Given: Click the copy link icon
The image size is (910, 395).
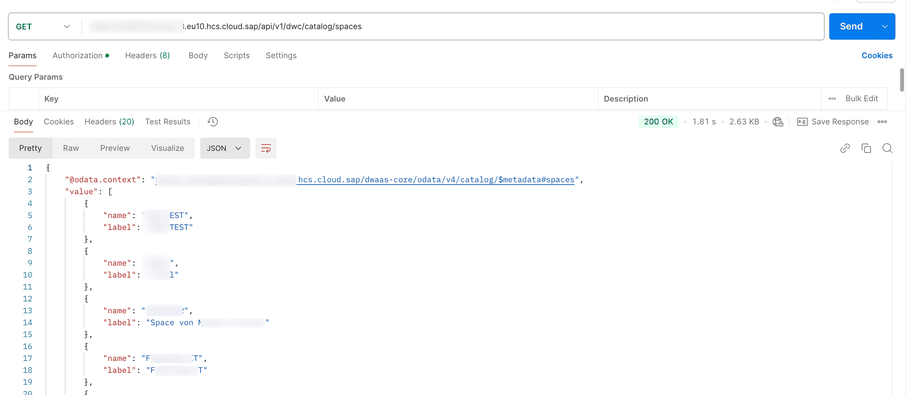Looking at the screenshot, I should click(x=845, y=148).
